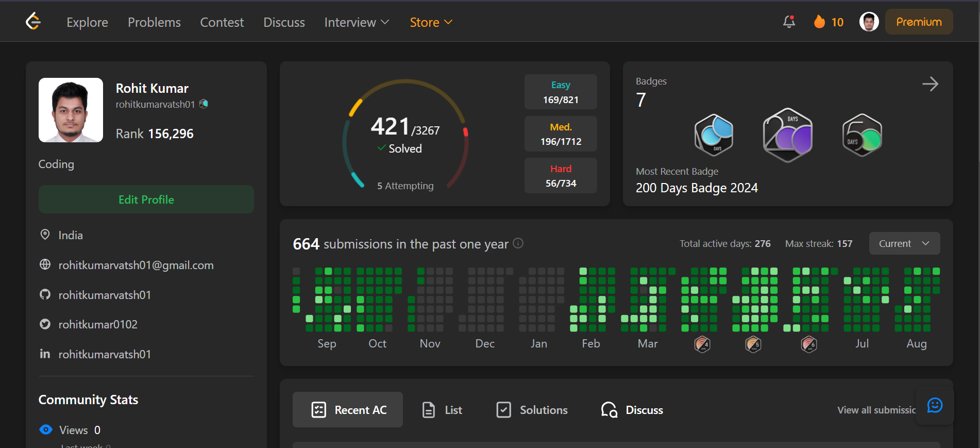Expand the Store dropdown menu
The height and width of the screenshot is (448, 980).
tap(431, 22)
